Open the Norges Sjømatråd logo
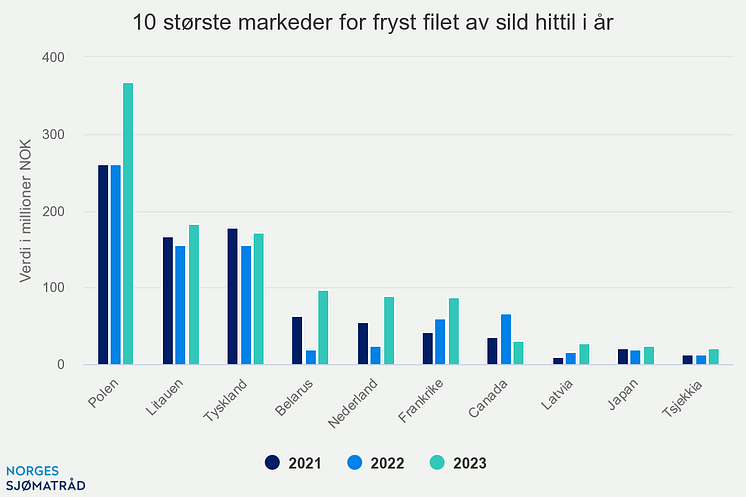The image size is (746, 497). coord(45,478)
